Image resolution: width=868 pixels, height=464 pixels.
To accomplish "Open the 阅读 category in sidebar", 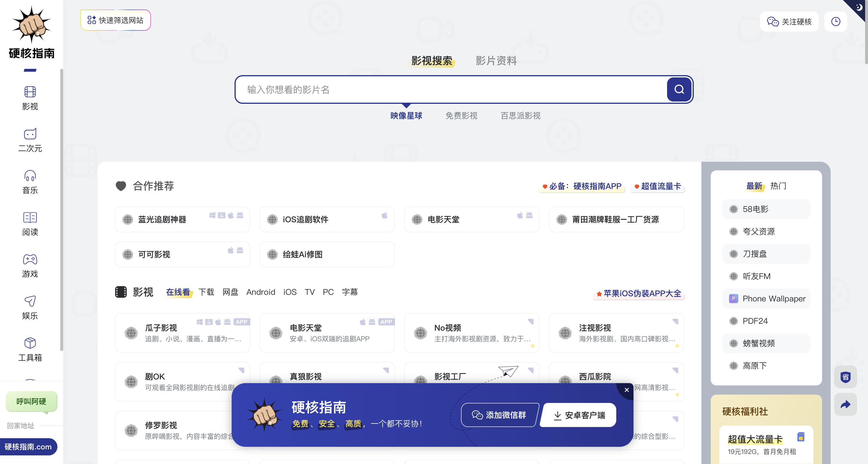I will pyautogui.click(x=30, y=223).
